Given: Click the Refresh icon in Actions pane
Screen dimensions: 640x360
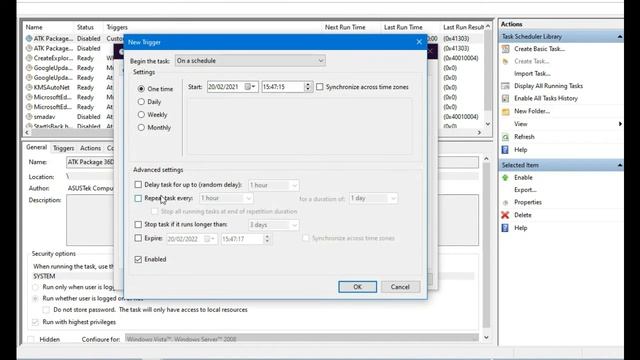Looking at the screenshot, I should pos(505,137).
